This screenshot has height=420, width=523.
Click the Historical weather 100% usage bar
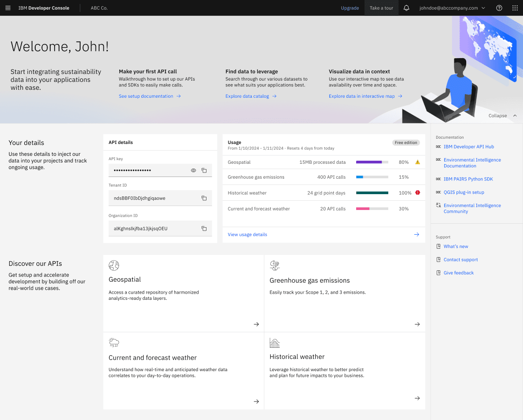[x=372, y=193]
